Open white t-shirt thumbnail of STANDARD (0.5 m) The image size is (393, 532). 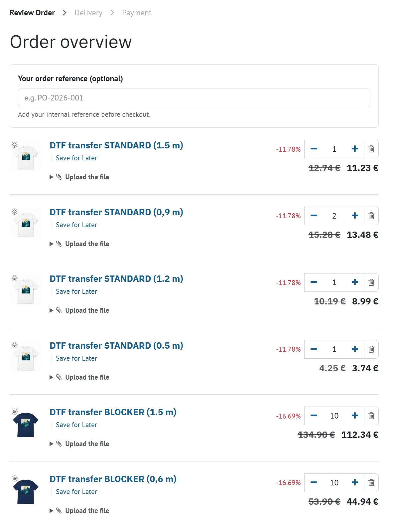point(26,357)
